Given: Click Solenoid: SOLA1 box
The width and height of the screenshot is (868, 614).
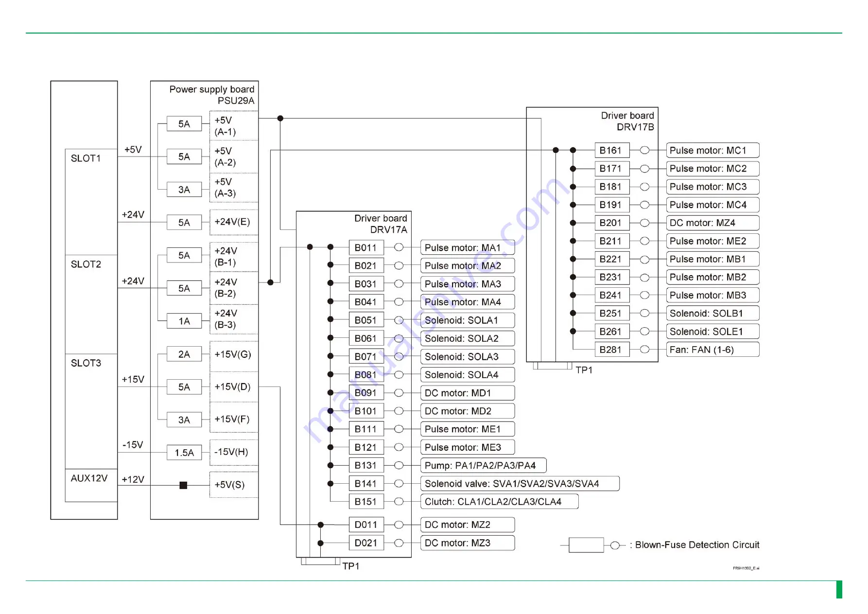Looking at the screenshot, I should (x=467, y=320).
